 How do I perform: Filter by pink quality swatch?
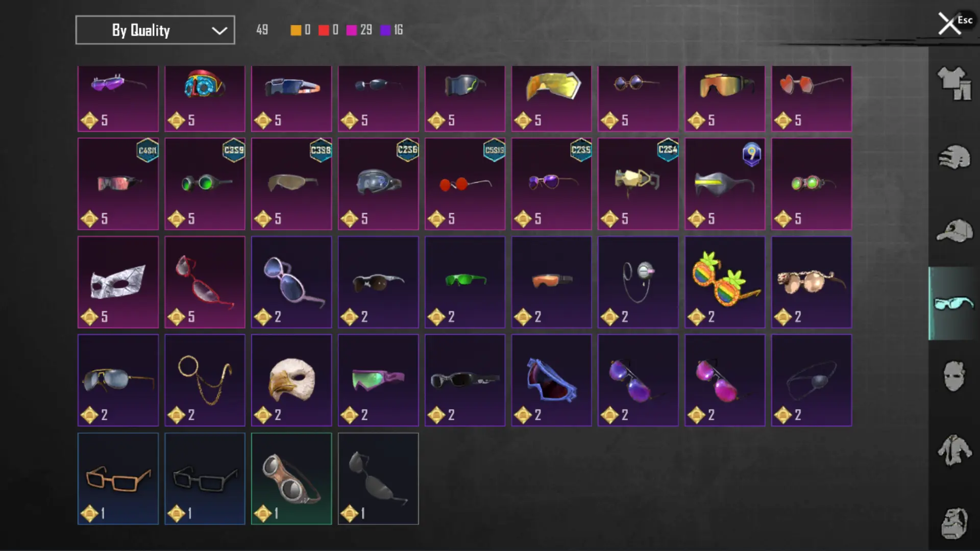click(352, 30)
